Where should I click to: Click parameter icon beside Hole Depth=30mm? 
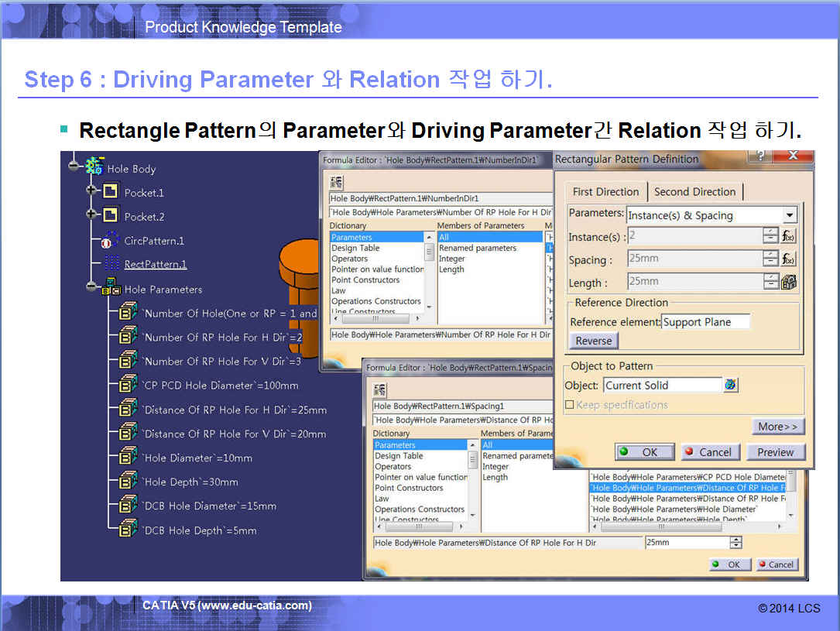click(x=128, y=481)
